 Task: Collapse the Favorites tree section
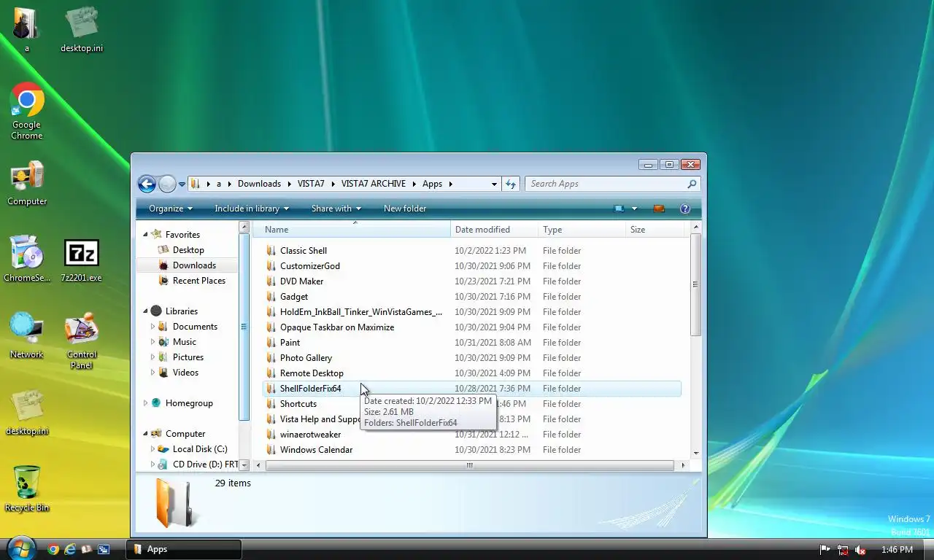pos(145,234)
